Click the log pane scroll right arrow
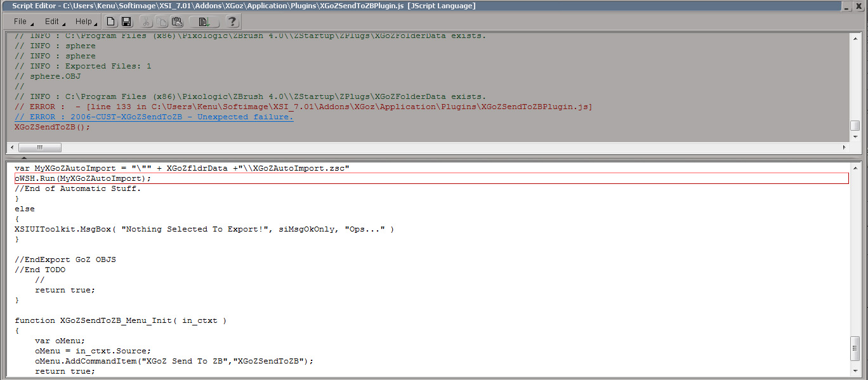The image size is (868, 380). pyautogui.click(x=845, y=147)
